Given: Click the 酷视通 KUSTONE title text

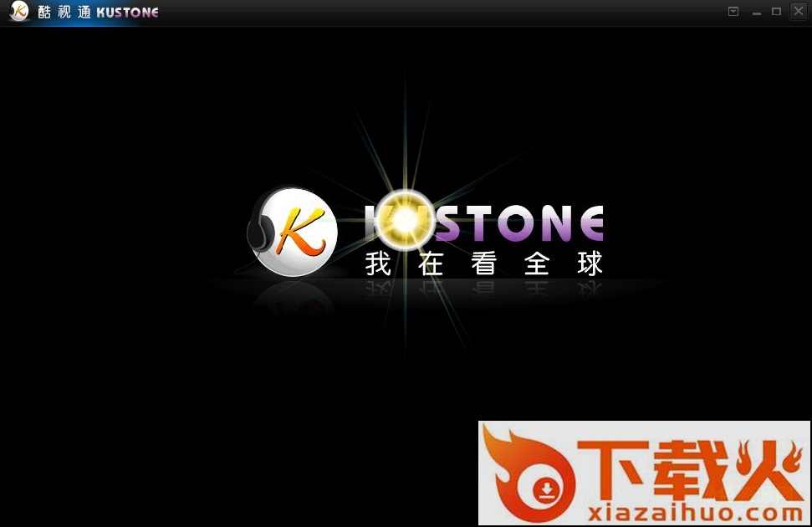Looking at the screenshot, I should click(x=98, y=12).
